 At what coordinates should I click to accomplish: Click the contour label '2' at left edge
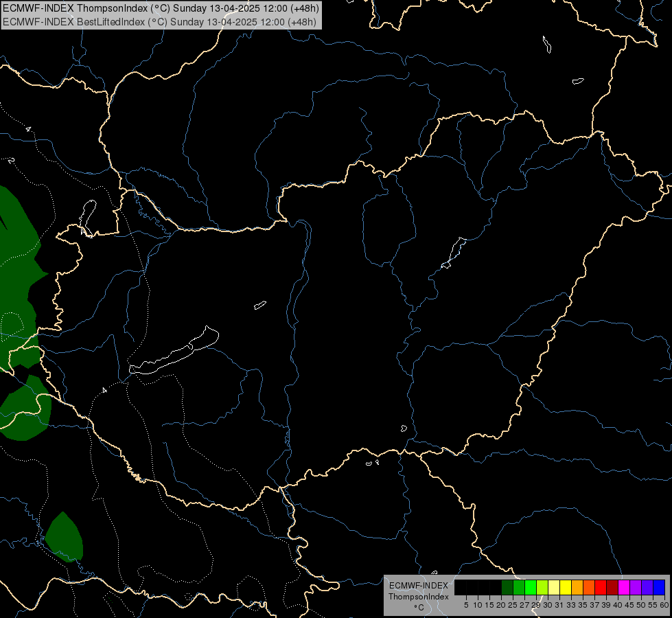12,161
